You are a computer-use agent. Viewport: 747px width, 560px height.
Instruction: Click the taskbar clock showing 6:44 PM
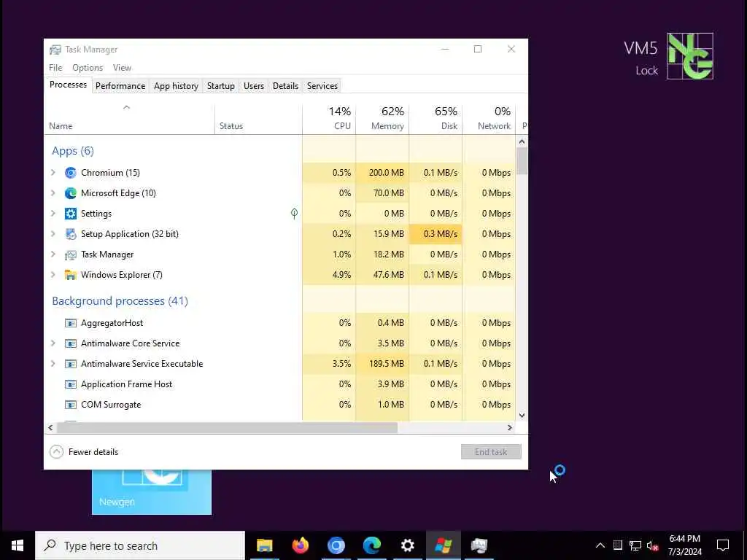(x=684, y=545)
